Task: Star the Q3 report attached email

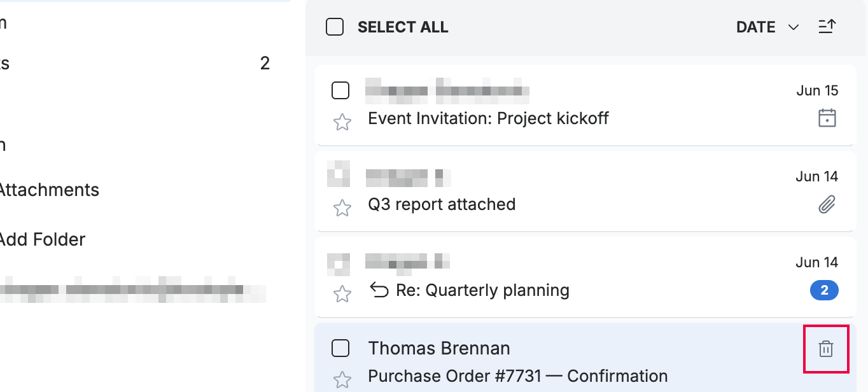Action: pos(342,208)
